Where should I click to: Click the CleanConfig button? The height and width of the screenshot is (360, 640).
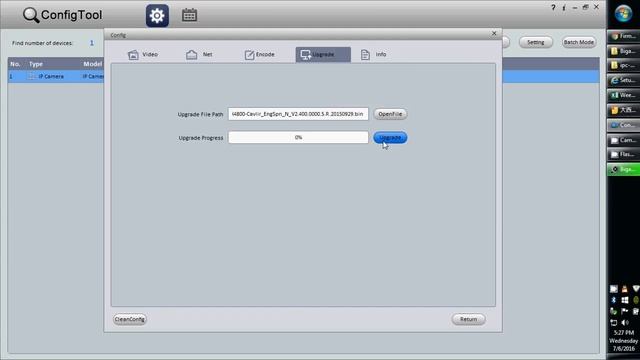point(130,319)
